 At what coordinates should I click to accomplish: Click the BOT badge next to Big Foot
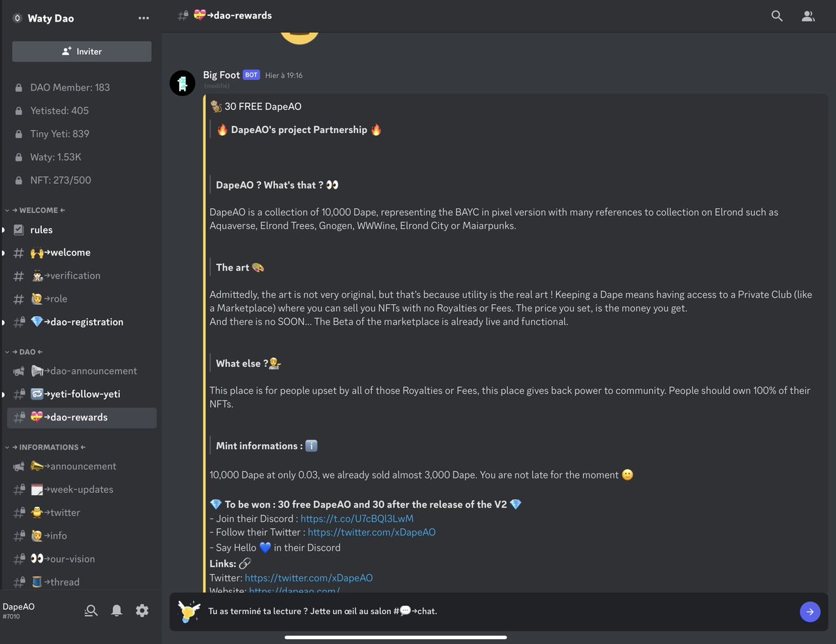pyautogui.click(x=251, y=75)
